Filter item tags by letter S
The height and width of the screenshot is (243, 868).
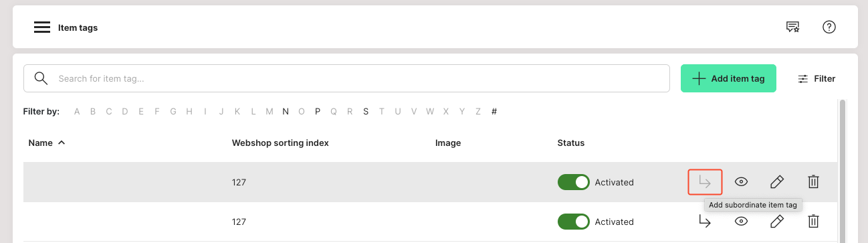[366, 112]
